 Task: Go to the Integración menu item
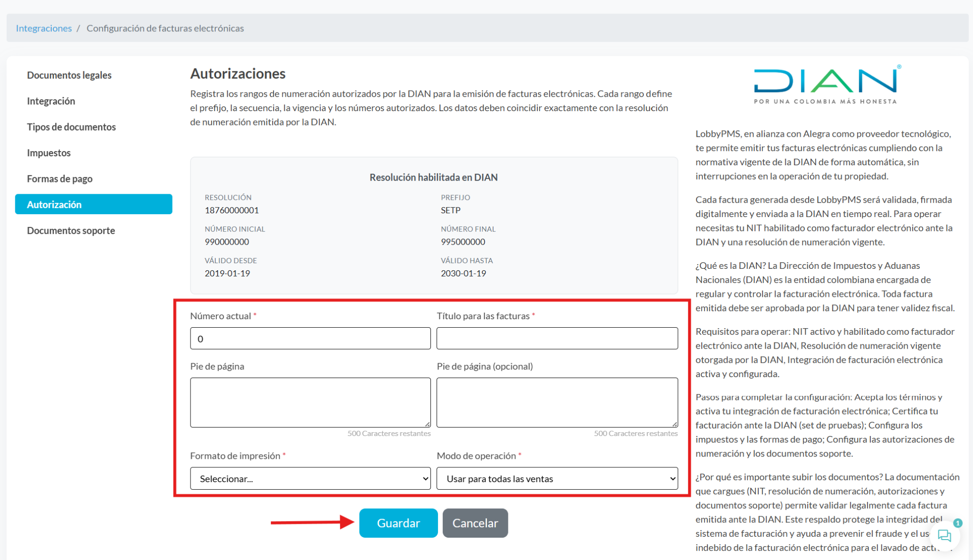[51, 101]
